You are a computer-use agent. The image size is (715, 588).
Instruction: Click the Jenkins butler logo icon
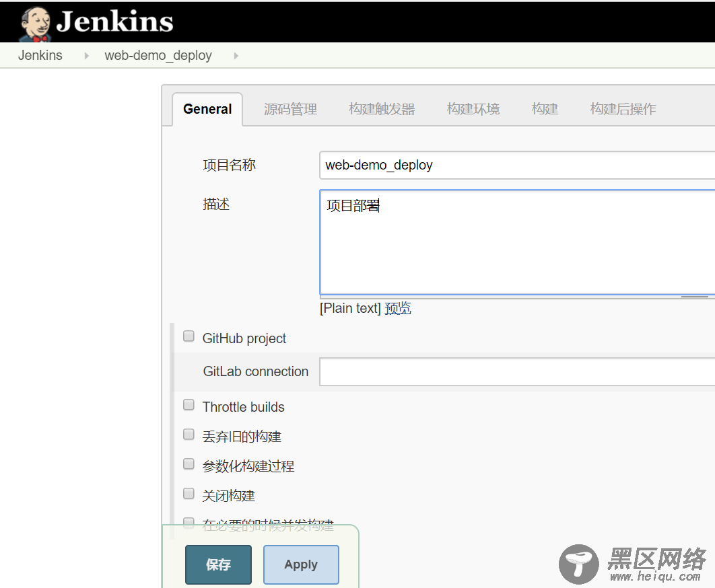tap(34, 24)
